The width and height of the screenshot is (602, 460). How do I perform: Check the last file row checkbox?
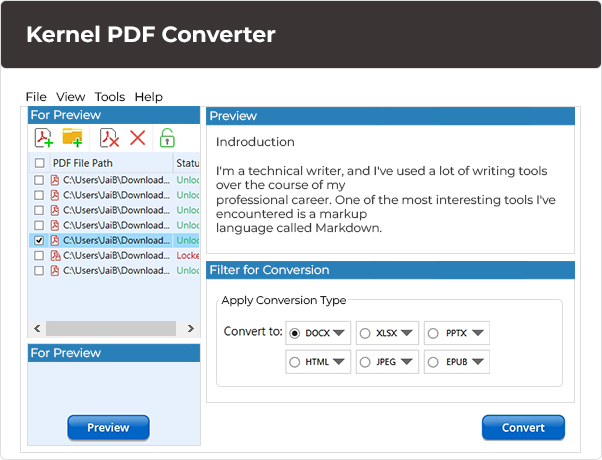coord(39,271)
